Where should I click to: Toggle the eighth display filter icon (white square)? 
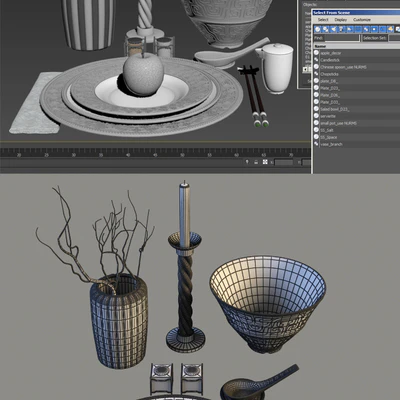(374, 29)
